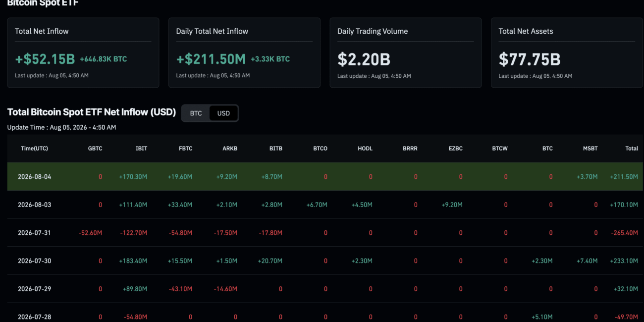
Task: Switch inflow table to BTC units
Action: (x=196, y=113)
